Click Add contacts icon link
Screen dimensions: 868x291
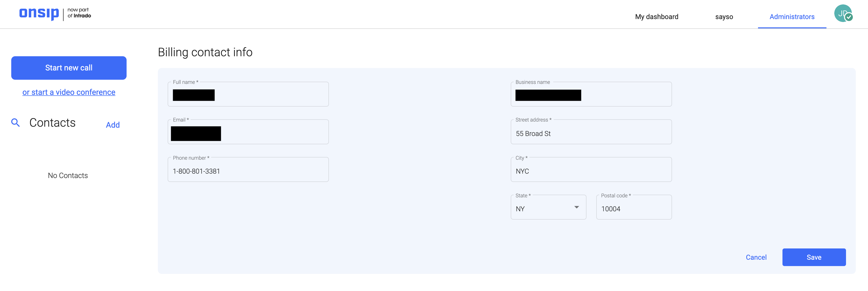(x=113, y=124)
